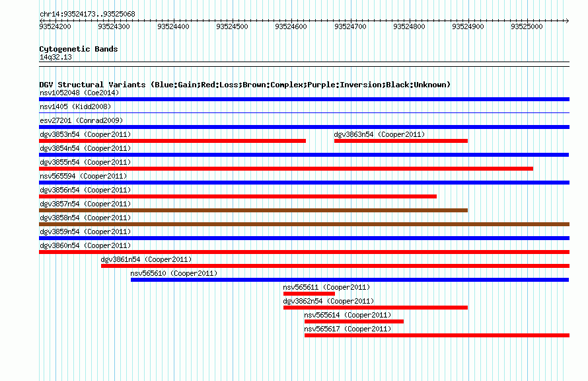Select the nsv1052048 blue gain bar
Image resolution: width=588 pixels, height=381 pixels.
pos(304,99)
